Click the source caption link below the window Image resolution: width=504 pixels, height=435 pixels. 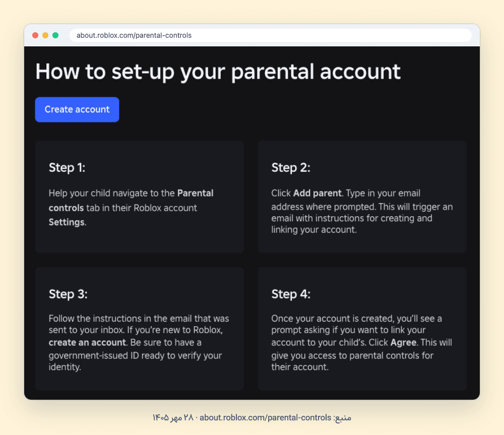(265, 418)
